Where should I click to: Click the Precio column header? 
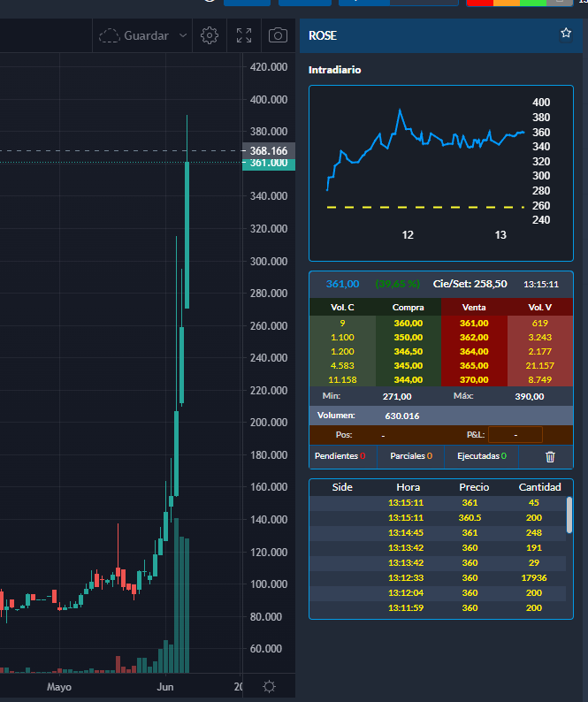[x=474, y=487]
